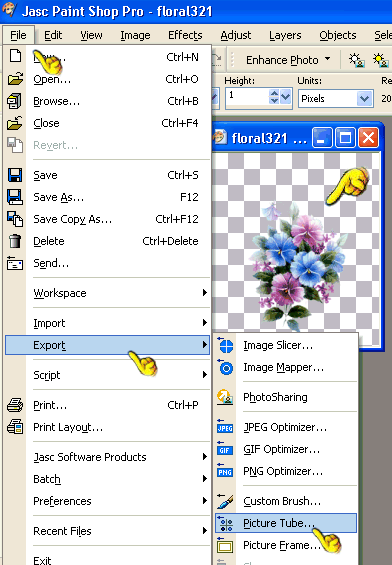Close the floral321 image window

[368, 138]
